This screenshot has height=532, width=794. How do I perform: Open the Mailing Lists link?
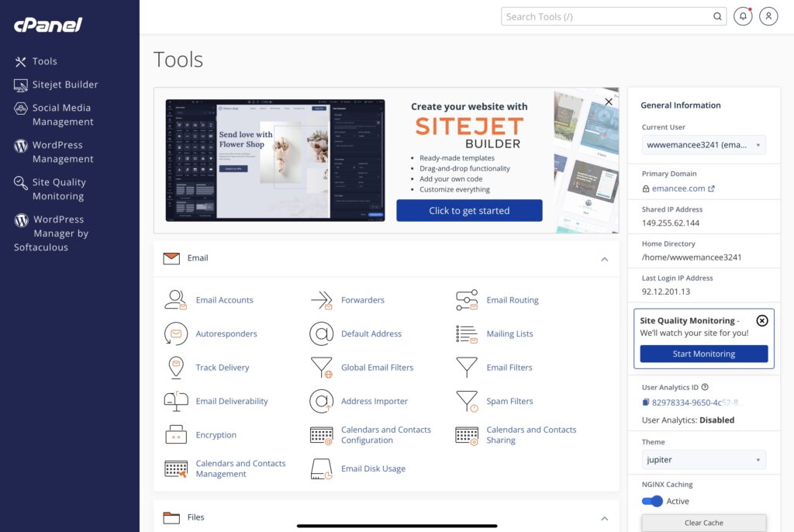pos(509,334)
